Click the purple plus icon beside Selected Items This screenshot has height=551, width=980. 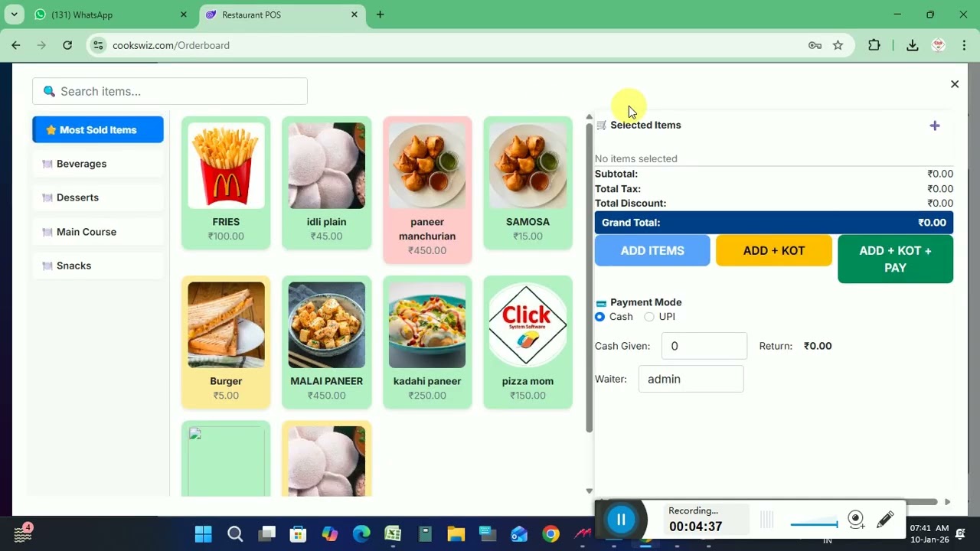[x=935, y=126]
